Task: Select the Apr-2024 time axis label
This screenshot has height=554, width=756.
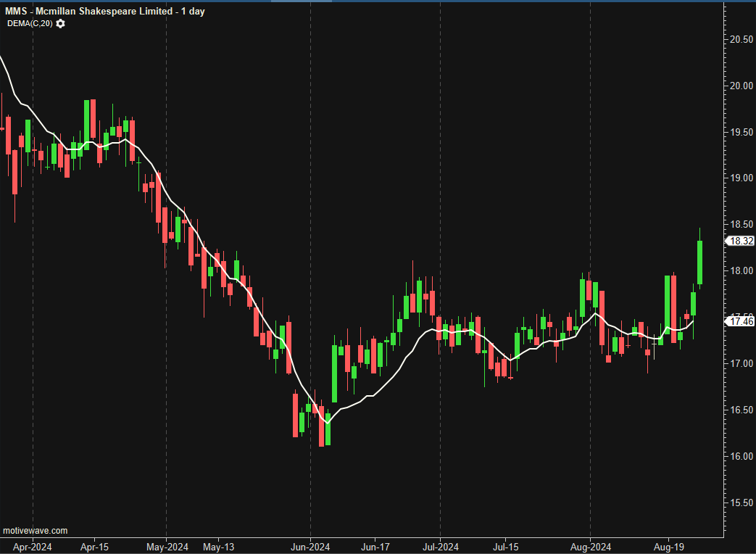Action: click(33, 546)
